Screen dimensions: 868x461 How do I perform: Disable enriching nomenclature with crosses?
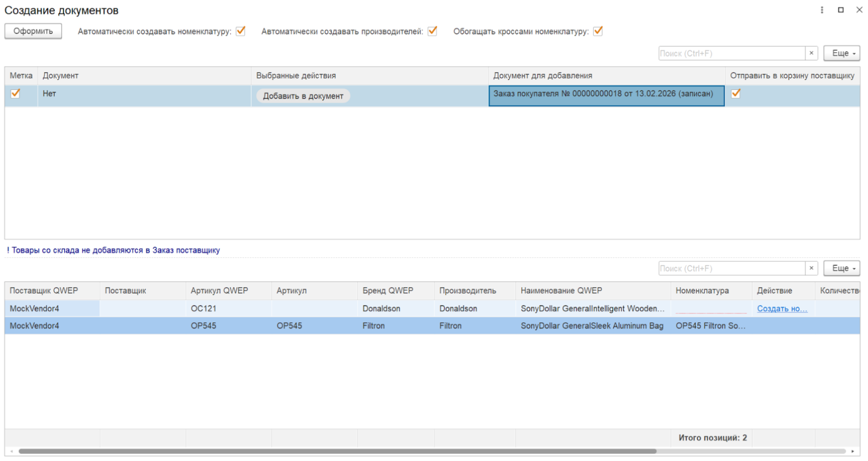pyautogui.click(x=598, y=31)
